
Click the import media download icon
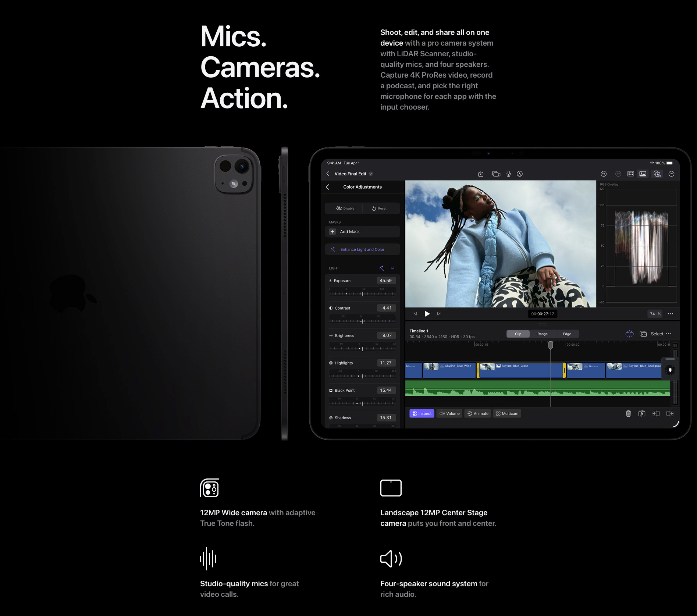[x=481, y=174]
